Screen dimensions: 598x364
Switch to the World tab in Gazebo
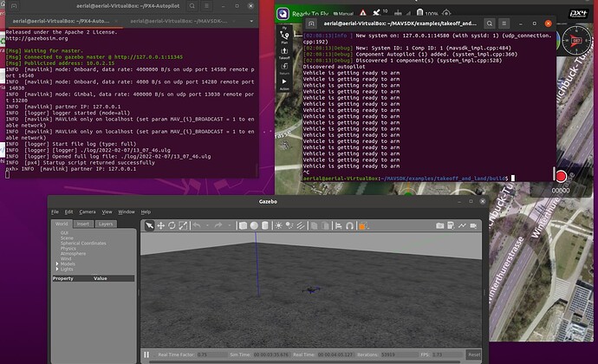click(x=62, y=224)
